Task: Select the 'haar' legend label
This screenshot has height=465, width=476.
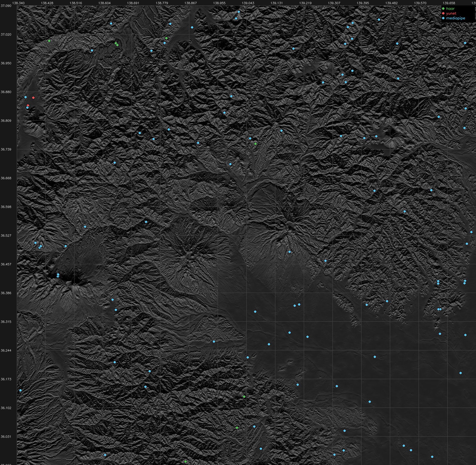Action: (x=450, y=9)
